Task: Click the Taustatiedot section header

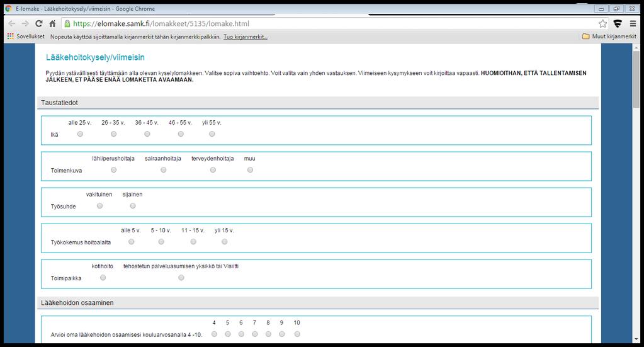Action: point(318,103)
